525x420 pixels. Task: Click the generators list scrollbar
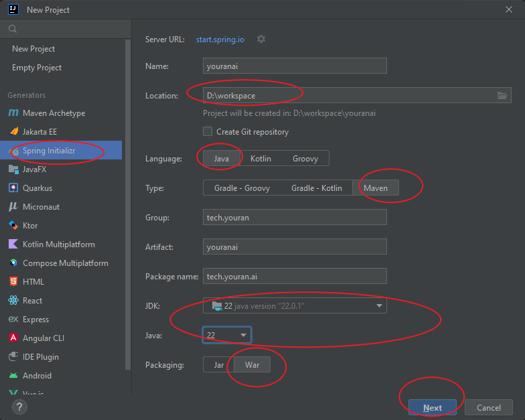pos(127,204)
